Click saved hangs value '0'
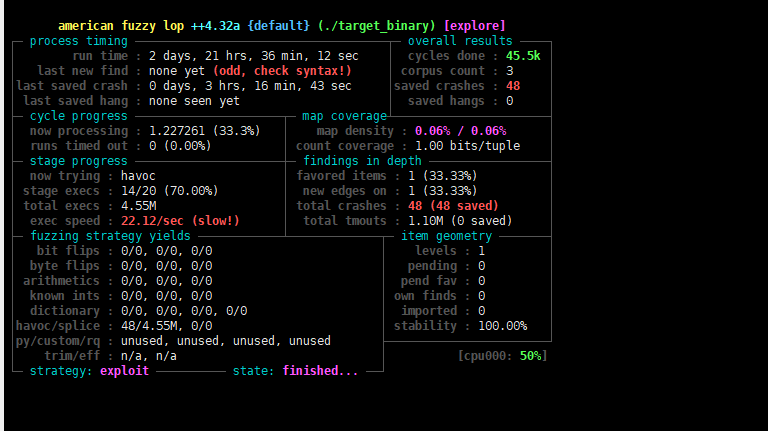 (509, 101)
